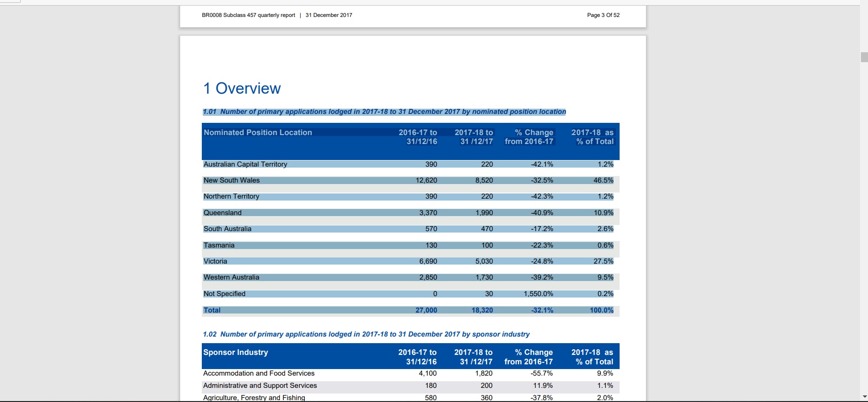Screen dimensions: 868x402
Task: Click the -37.8% change for Agriculture, Forestry and Fishing
Action: tap(542, 398)
